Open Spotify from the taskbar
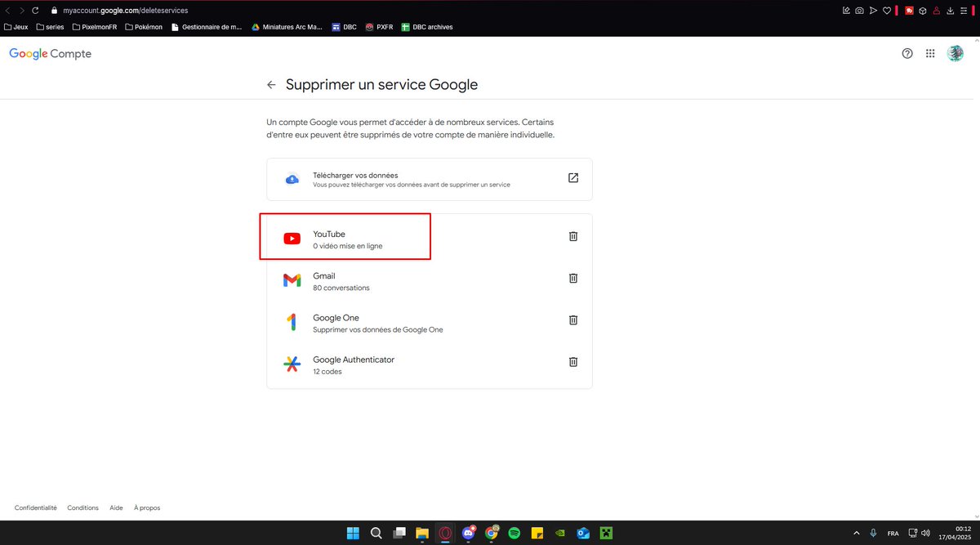This screenshot has width=980, height=545. pos(514,533)
